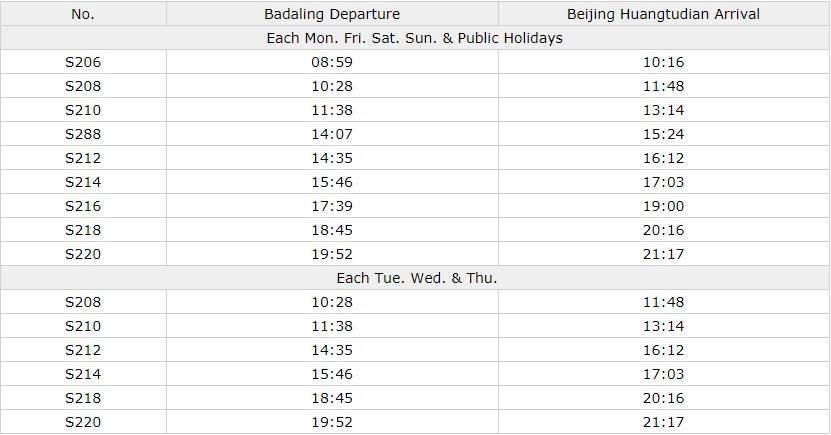Click the 08:59 departure time
Viewport: 831px width, 435px height.
point(332,62)
